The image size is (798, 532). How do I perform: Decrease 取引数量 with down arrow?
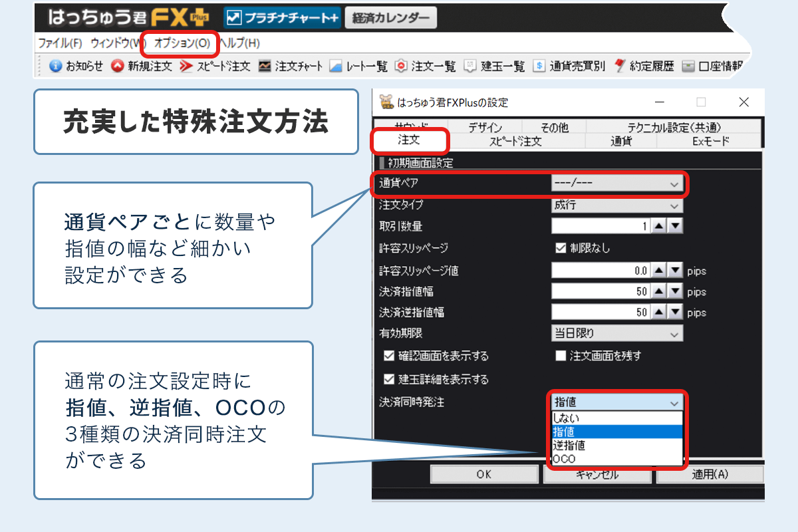point(675,227)
